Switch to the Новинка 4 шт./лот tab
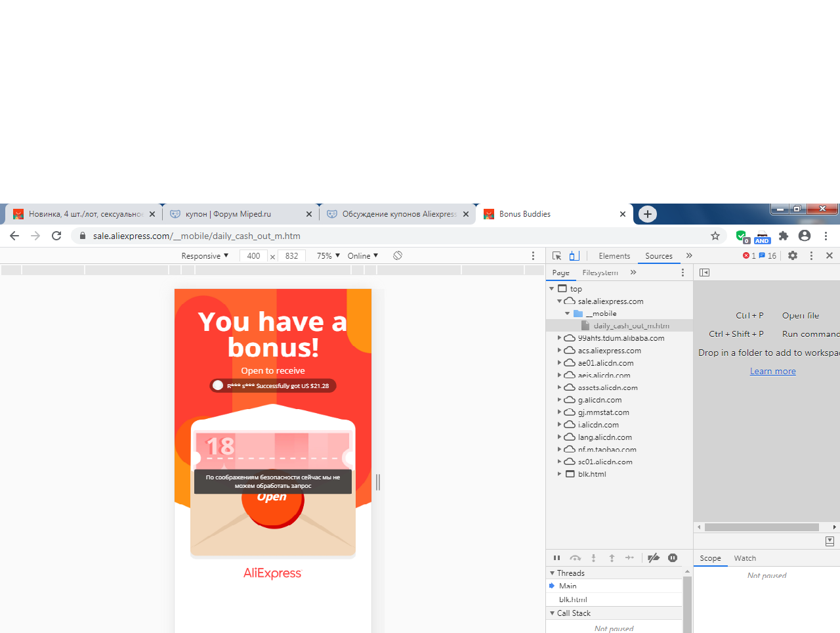This screenshot has height=633, width=840. click(85, 214)
